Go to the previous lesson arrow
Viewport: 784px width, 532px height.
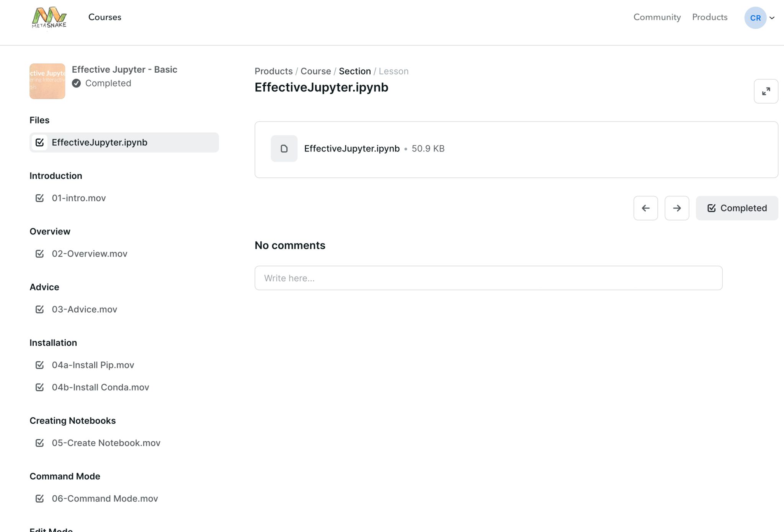(x=645, y=208)
